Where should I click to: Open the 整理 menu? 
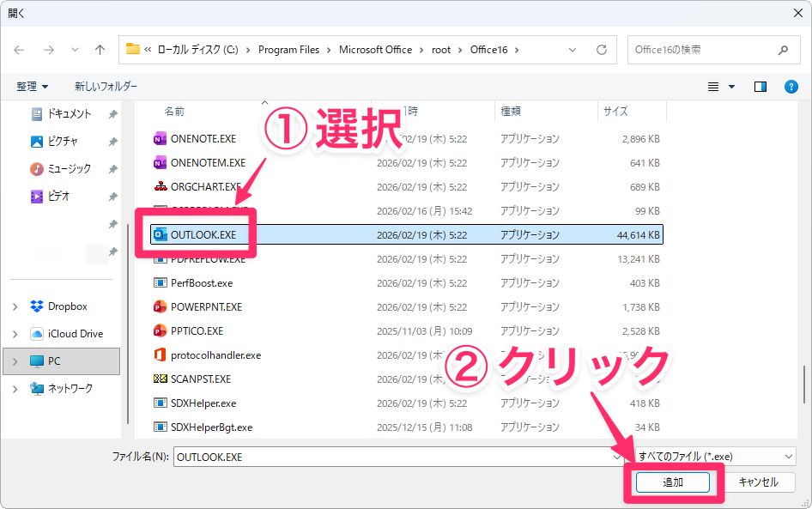point(33,87)
